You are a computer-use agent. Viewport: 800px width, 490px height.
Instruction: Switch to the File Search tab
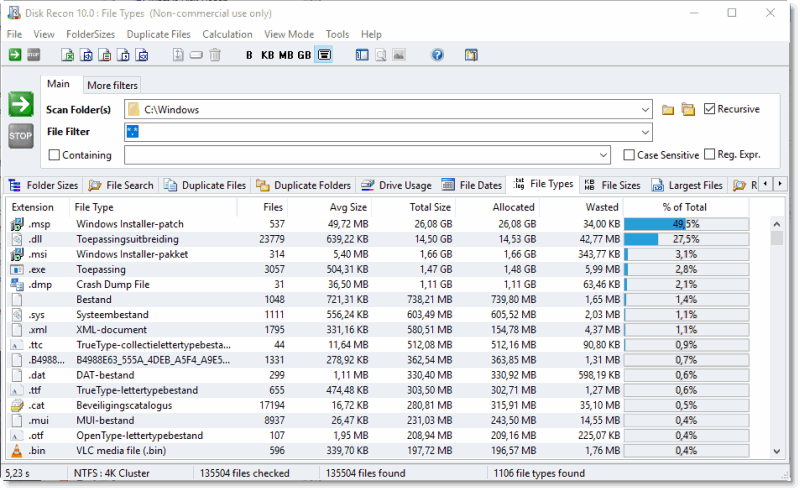(121, 185)
